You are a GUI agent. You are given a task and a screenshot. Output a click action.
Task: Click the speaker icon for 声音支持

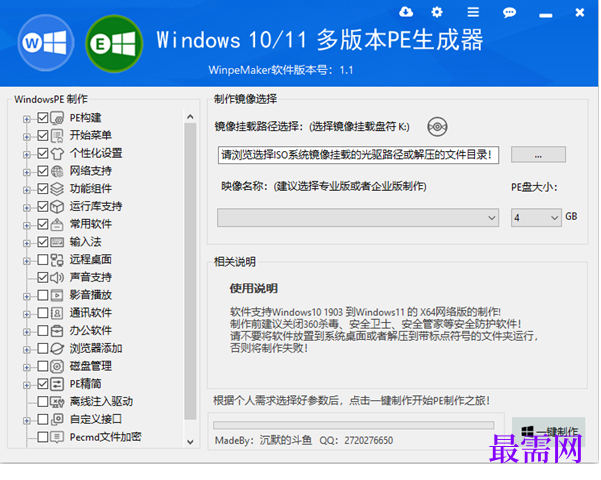pyautogui.click(x=57, y=278)
